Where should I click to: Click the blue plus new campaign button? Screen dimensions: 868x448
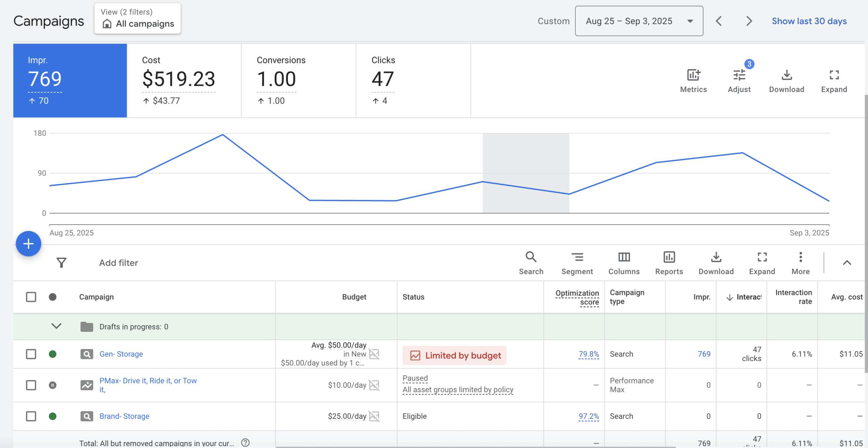pyautogui.click(x=28, y=244)
